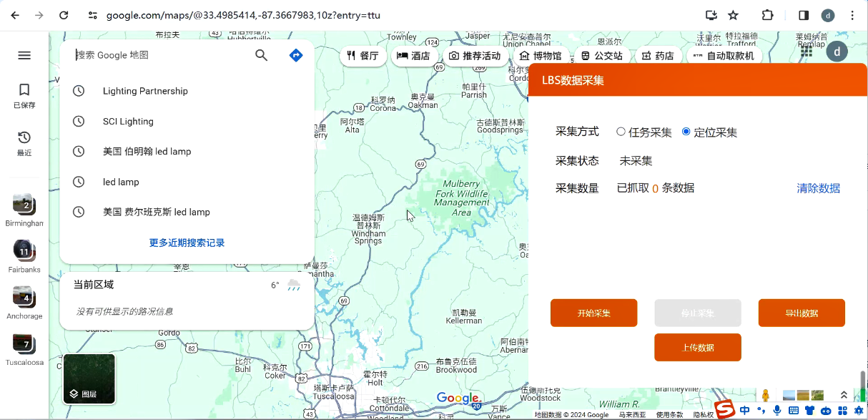Image resolution: width=868 pixels, height=420 pixels.
Task: Select SCI Lighting search suggestion
Action: tap(187, 122)
